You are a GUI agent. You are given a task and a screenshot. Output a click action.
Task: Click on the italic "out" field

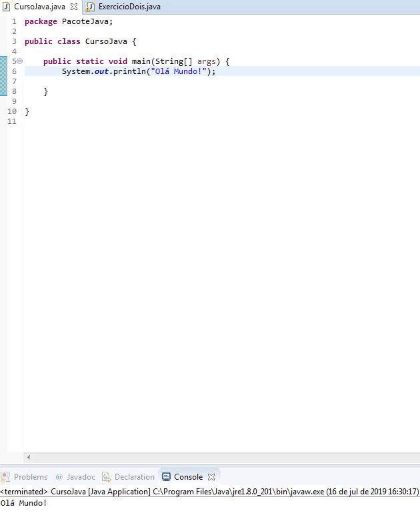pos(101,71)
